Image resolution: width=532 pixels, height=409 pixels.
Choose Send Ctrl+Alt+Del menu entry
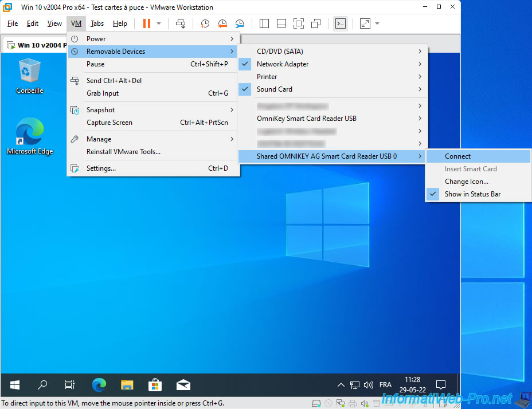pos(154,80)
